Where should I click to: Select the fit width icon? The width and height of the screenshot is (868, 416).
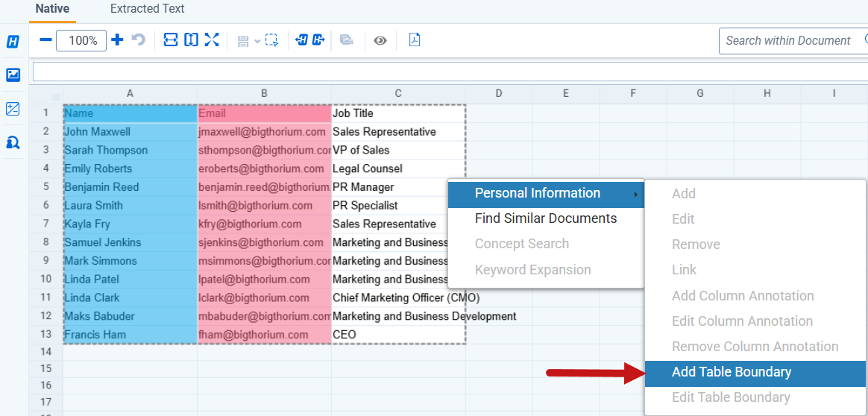tap(171, 40)
